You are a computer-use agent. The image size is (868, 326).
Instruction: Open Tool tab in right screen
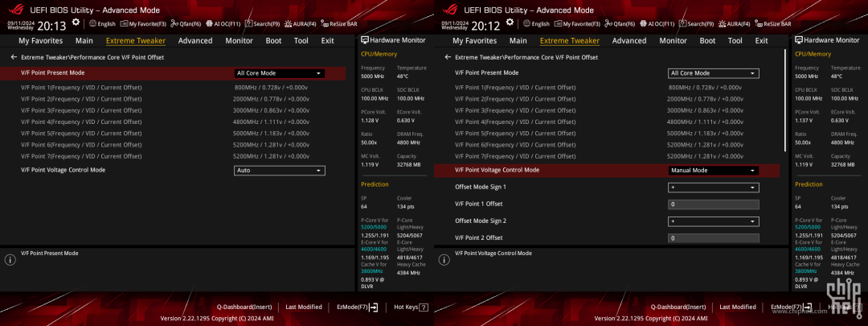pyautogui.click(x=735, y=40)
